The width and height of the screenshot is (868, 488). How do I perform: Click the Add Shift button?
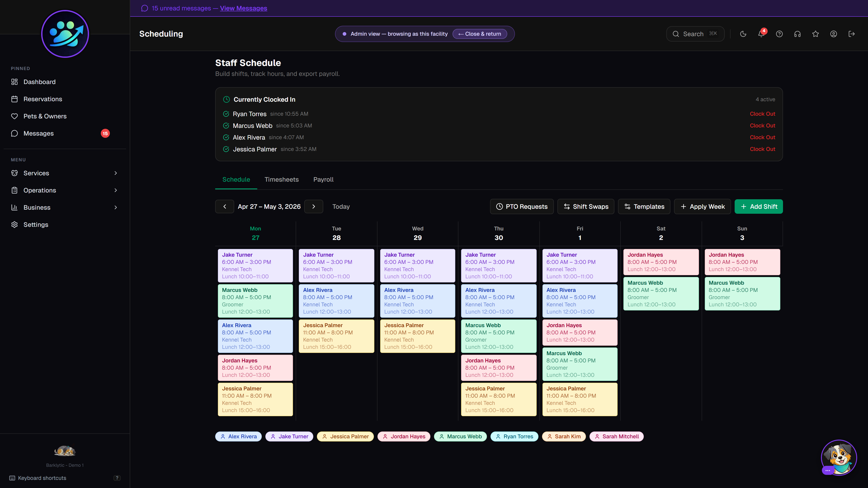759,206
